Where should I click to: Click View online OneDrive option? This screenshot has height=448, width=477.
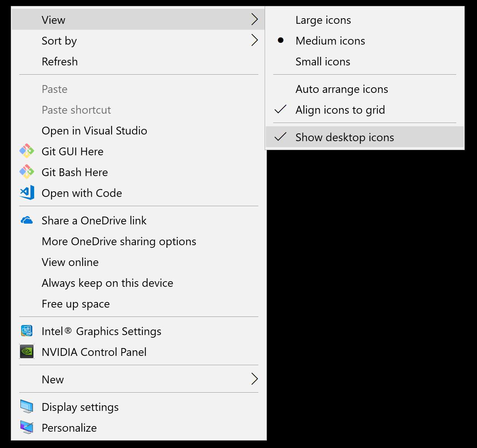tap(70, 262)
